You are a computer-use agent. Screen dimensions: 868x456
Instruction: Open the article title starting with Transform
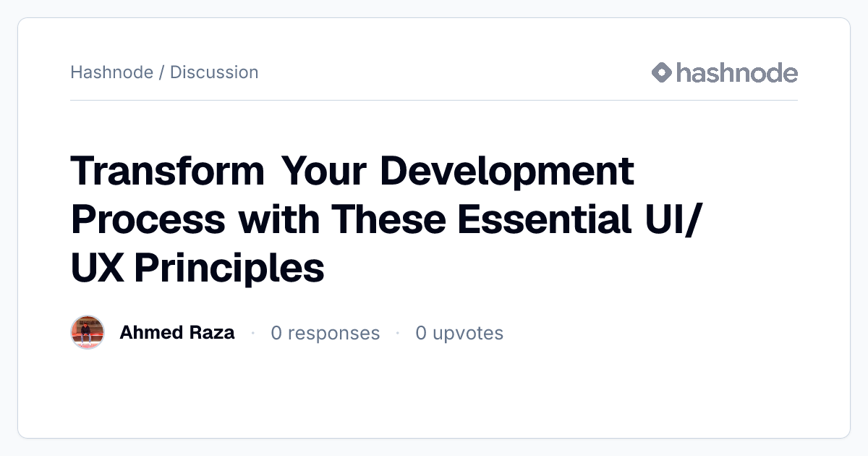388,219
